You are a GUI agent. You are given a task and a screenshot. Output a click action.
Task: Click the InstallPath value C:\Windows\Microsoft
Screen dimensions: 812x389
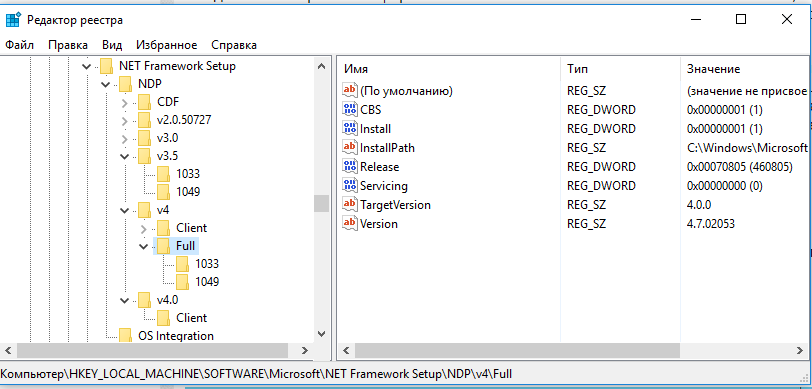click(x=747, y=148)
